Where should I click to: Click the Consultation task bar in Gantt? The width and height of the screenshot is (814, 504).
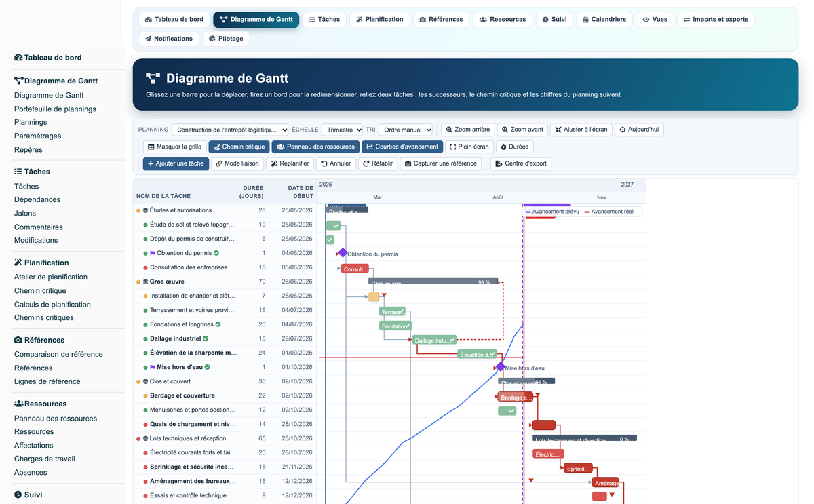(x=355, y=269)
